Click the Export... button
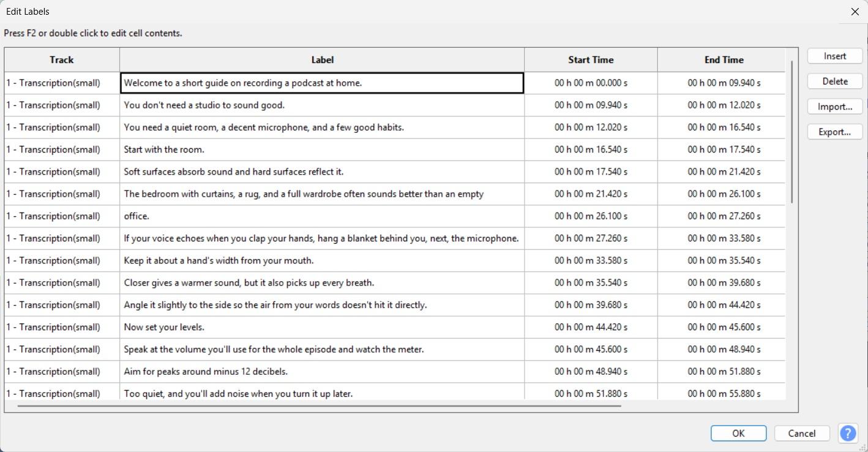The width and height of the screenshot is (868, 452). [835, 132]
